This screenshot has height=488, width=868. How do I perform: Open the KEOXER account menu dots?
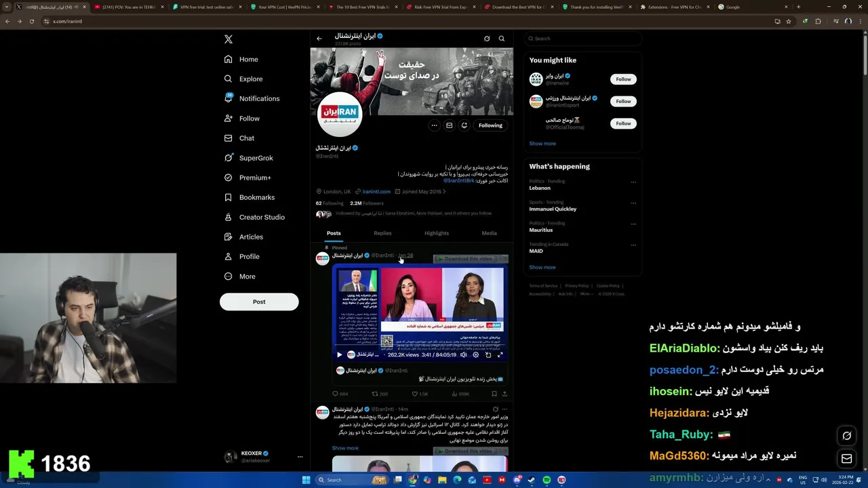point(300,457)
